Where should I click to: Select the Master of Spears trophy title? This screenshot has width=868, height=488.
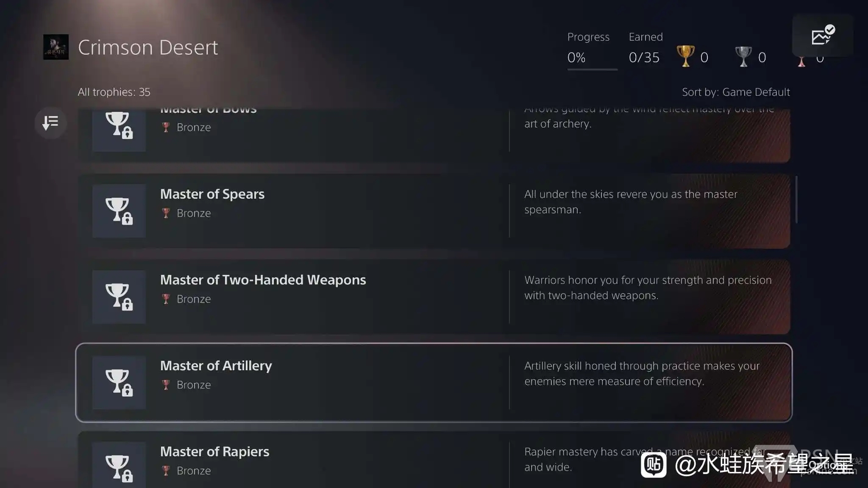pos(212,194)
